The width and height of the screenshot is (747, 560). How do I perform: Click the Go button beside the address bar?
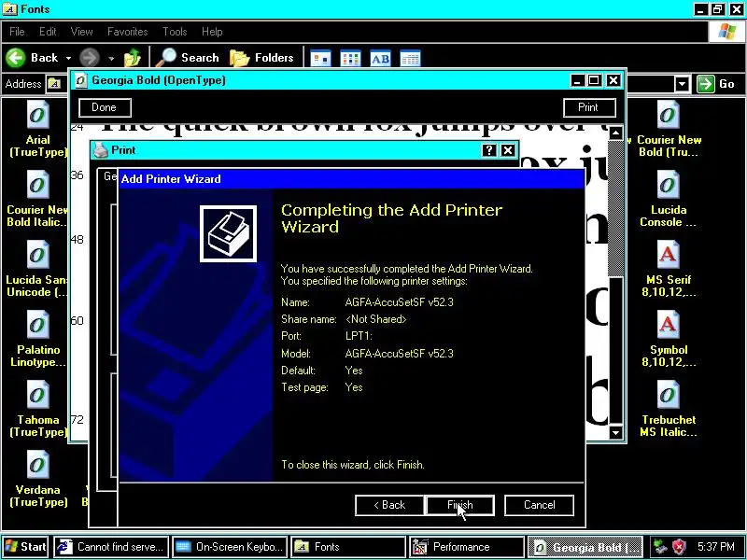pos(716,84)
